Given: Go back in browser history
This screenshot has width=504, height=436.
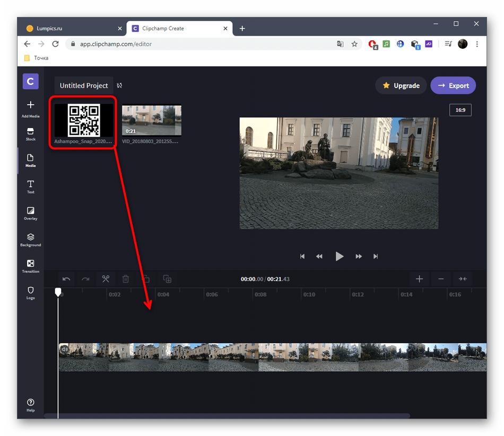Looking at the screenshot, I should (27, 44).
